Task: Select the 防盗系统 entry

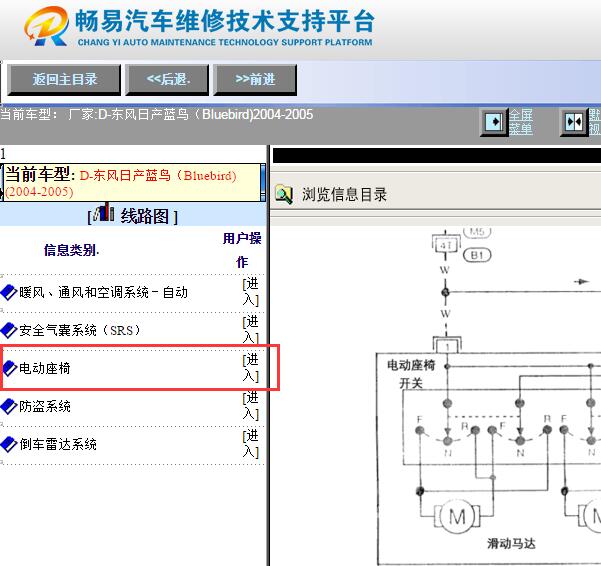Action: (45, 406)
